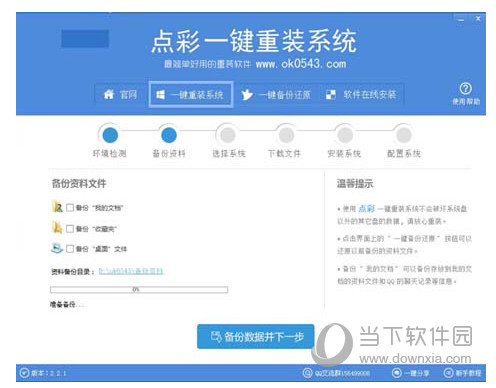This screenshot has height=388, width=496.
Task: Click the 点彩一键重装系统 title
Action: (254, 41)
